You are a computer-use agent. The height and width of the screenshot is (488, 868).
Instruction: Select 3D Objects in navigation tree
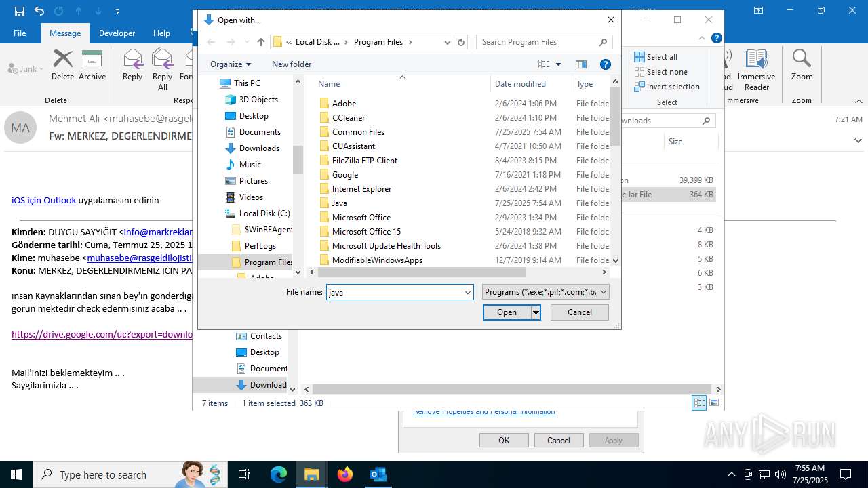pyautogui.click(x=258, y=100)
